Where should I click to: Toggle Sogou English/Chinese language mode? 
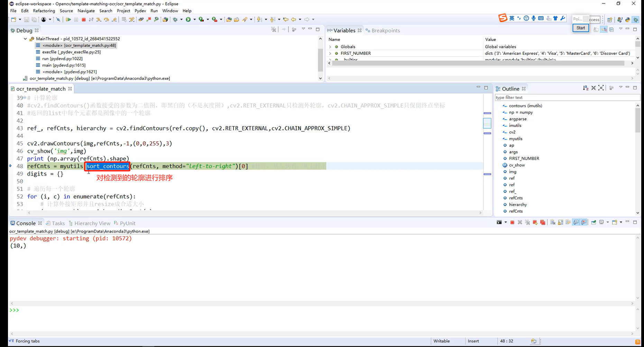(x=512, y=18)
